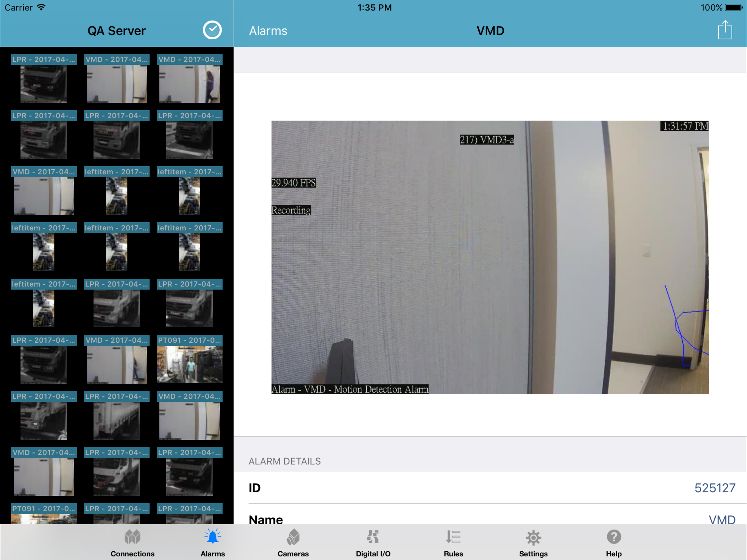This screenshot has height=560, width=747.
Task: Go back via the Alarms link
Action: (268, 31)
